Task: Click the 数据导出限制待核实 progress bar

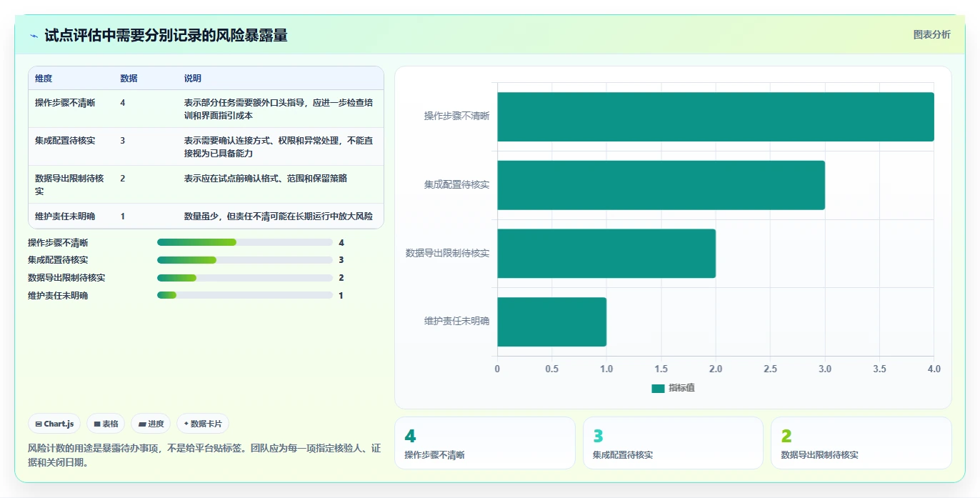Action: [245, 278]
